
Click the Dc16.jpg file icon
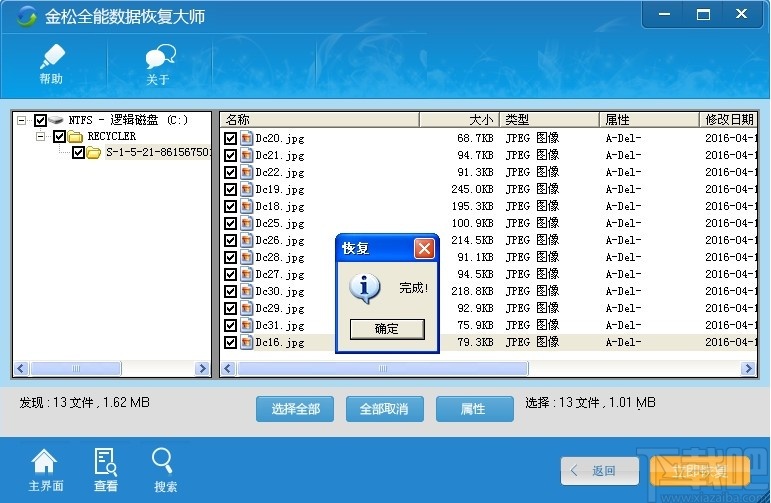[246, 342]
